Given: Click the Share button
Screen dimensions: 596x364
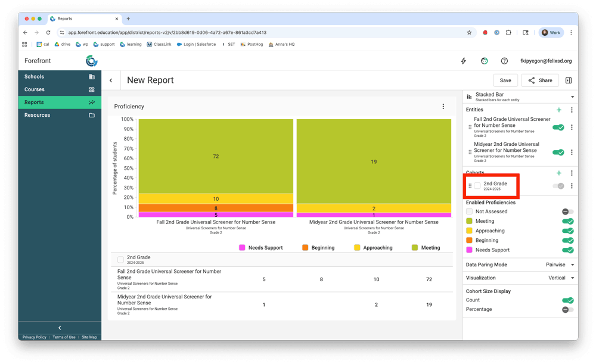Looking at the screenshot, I should [x=540, y=80].
